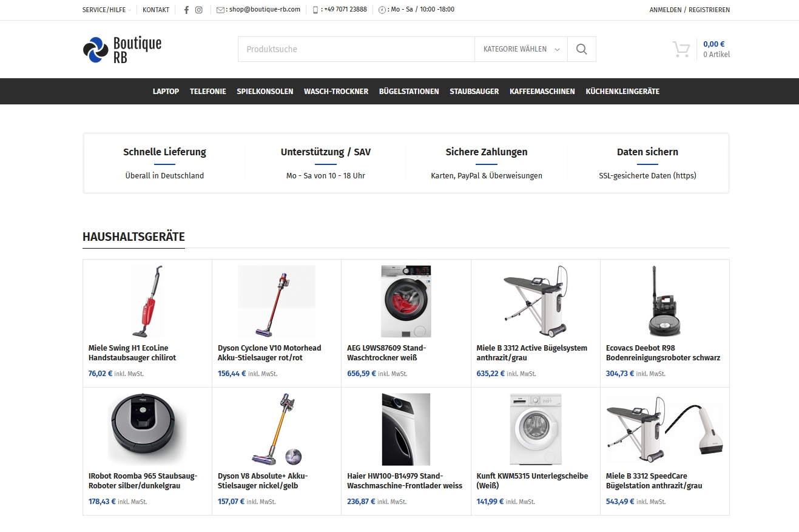
Task: Open Kunft KWM5315 Unterlegscheibe title
Action: (532, 480)
